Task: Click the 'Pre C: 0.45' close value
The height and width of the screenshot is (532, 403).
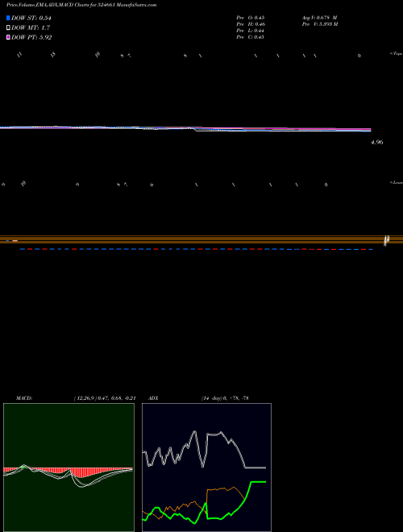Action: 251,37
